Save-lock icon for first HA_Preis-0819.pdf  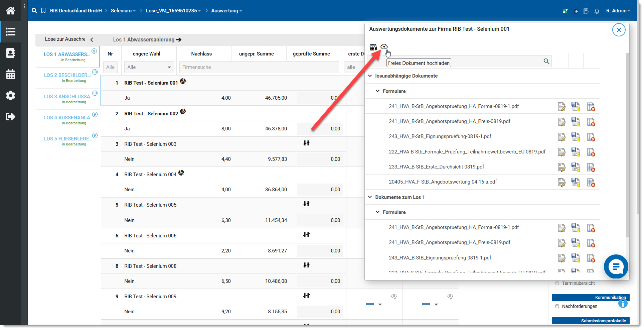tap(576, 122)
